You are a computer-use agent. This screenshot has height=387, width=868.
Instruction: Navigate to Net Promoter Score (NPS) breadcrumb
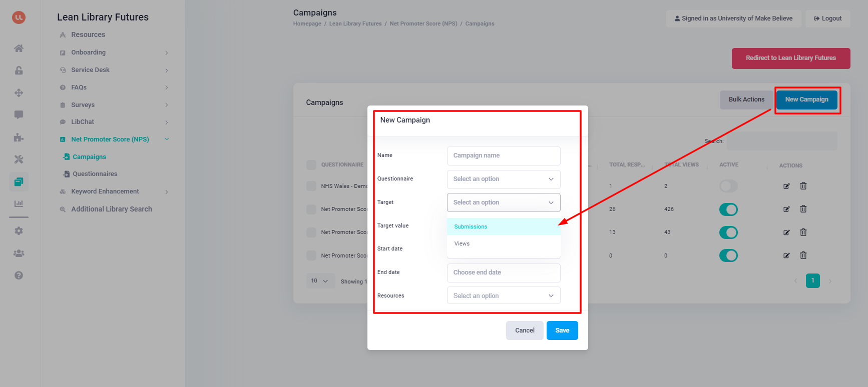coord(423,23)
